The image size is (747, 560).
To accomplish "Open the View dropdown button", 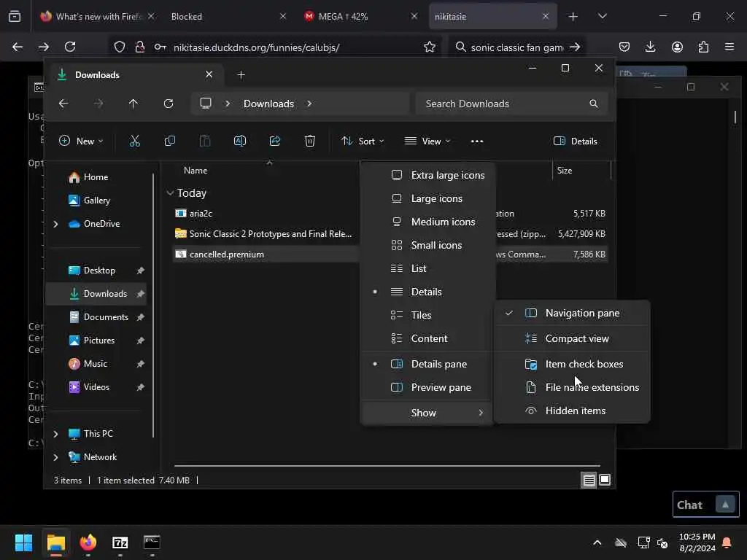I will point(427,141).
